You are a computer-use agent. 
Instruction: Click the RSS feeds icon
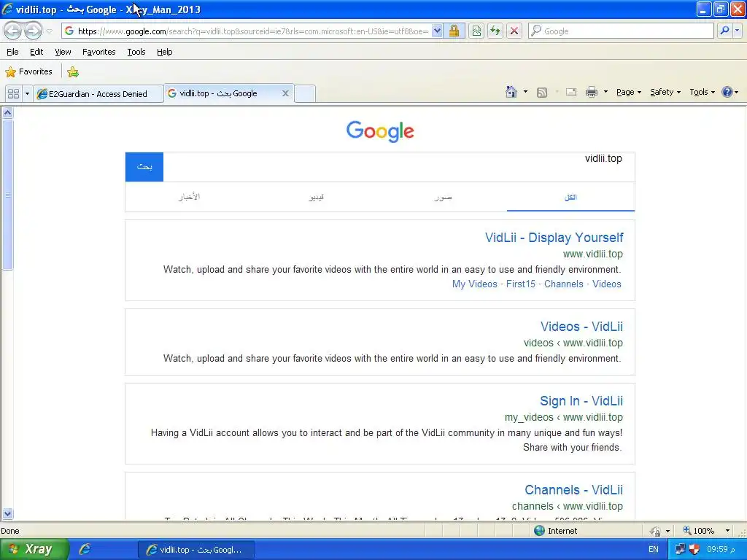click(542, 93)
